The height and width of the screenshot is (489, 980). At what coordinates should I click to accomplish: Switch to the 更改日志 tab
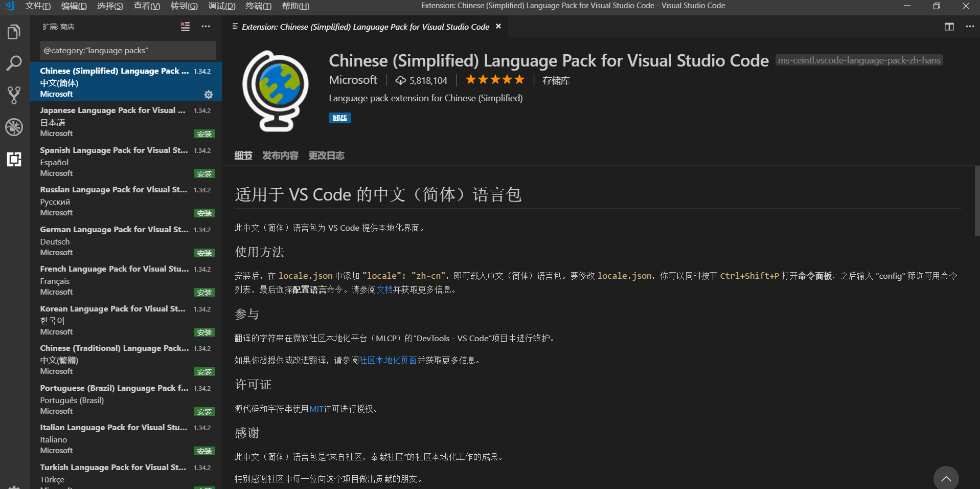point(326,155)
